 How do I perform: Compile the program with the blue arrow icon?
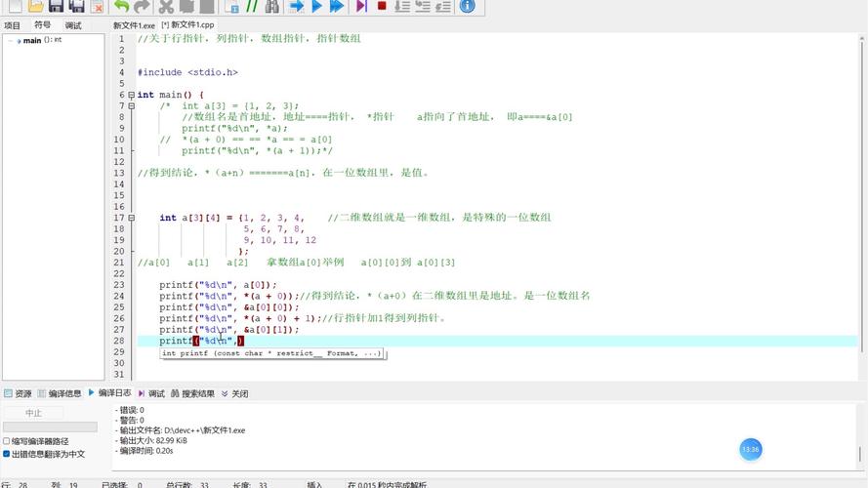(297, 6)
